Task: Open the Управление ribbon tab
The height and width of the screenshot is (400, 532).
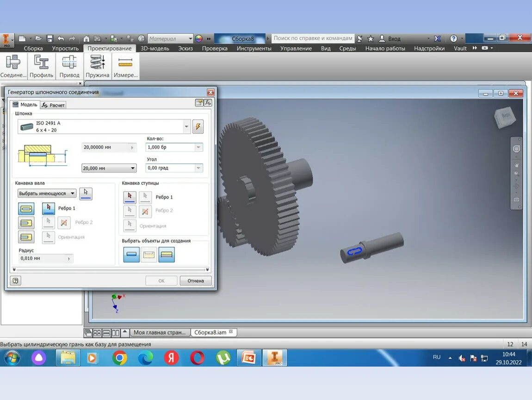Action: click(296, 49)
